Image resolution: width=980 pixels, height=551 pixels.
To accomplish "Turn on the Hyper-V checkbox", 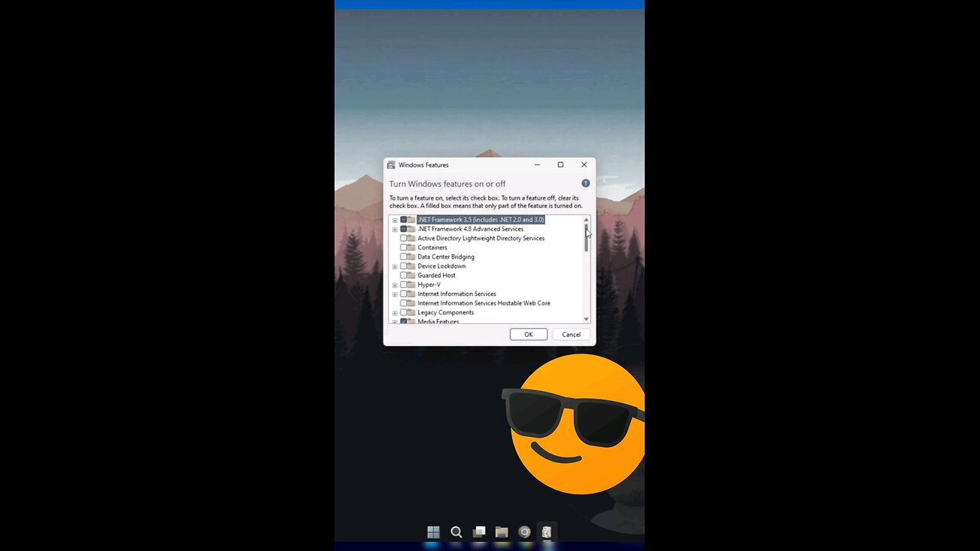I will pos(403,285).
